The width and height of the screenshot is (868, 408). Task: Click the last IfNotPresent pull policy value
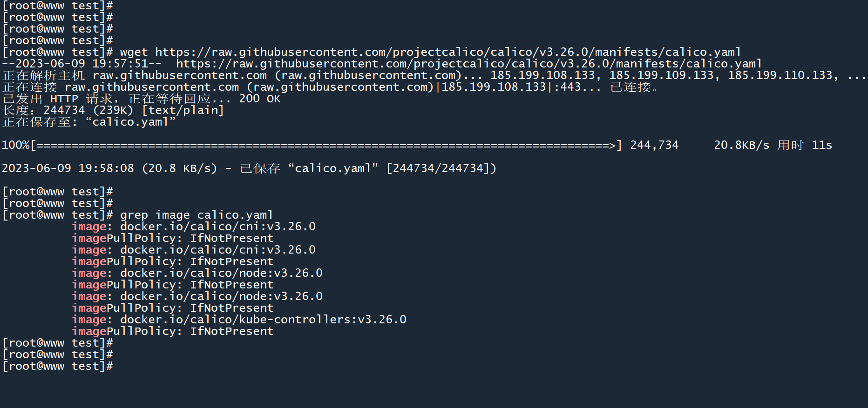(231, 331)
